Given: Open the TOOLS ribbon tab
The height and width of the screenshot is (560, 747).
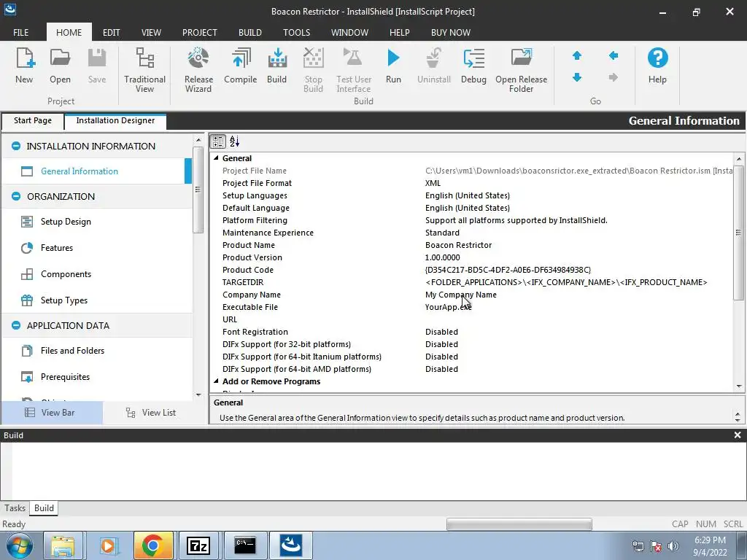Looking at the screenshot, I should tap(296, 32).
